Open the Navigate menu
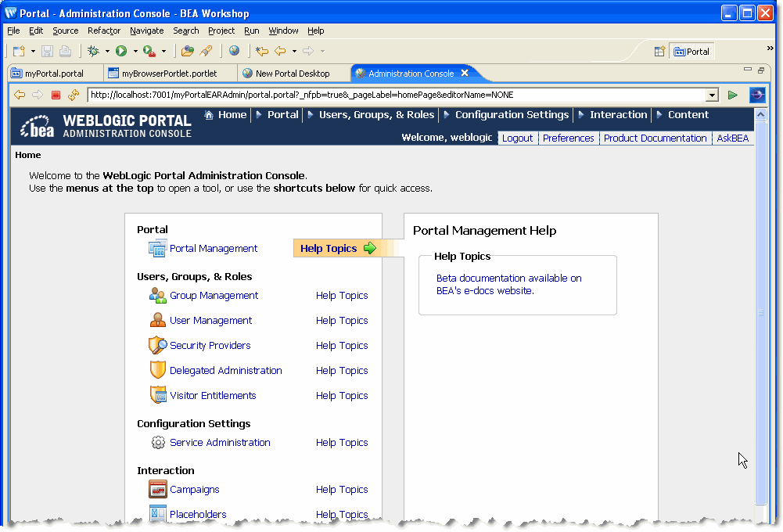This screenshot has height=532, width=783. pos(146,31)
